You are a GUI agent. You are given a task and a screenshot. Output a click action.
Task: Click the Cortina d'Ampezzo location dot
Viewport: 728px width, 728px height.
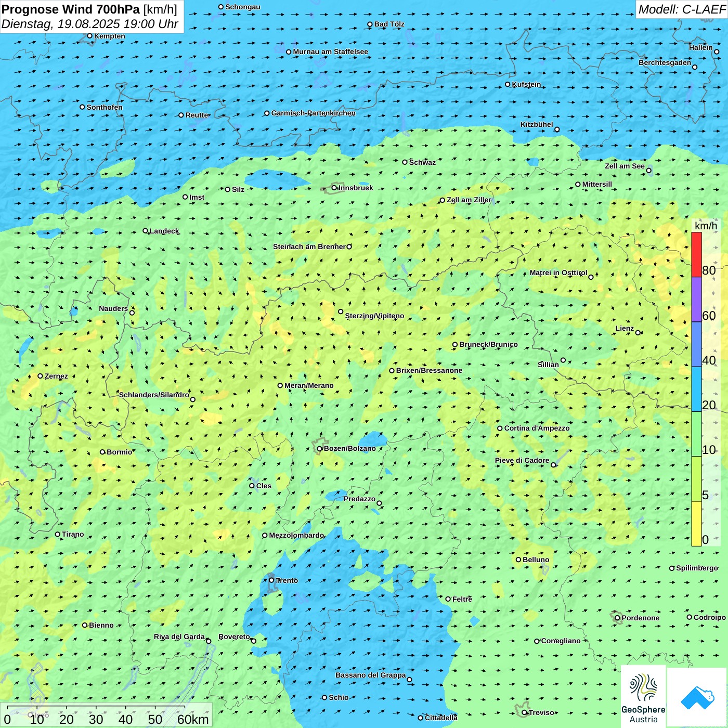point(500,428)
